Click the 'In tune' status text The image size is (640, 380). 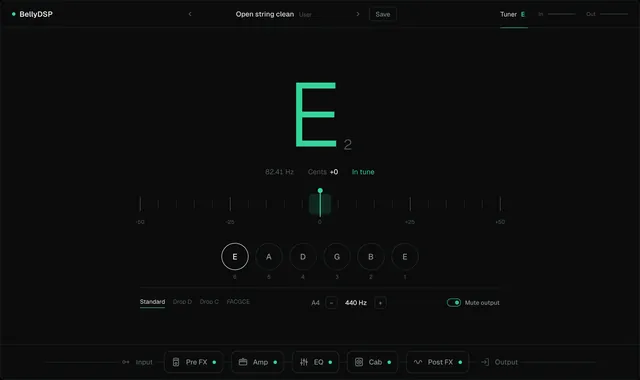coord(363,172)
